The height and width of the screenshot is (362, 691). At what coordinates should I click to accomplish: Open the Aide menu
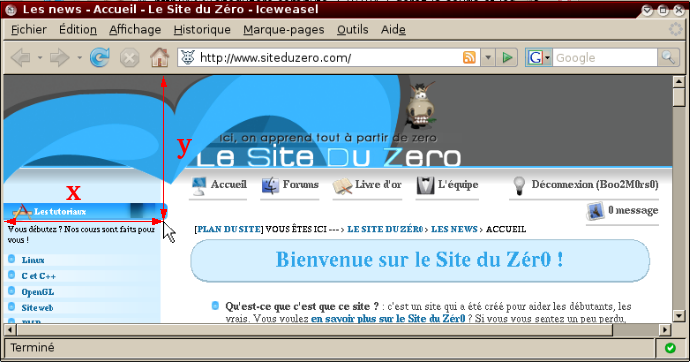point(393,30)
